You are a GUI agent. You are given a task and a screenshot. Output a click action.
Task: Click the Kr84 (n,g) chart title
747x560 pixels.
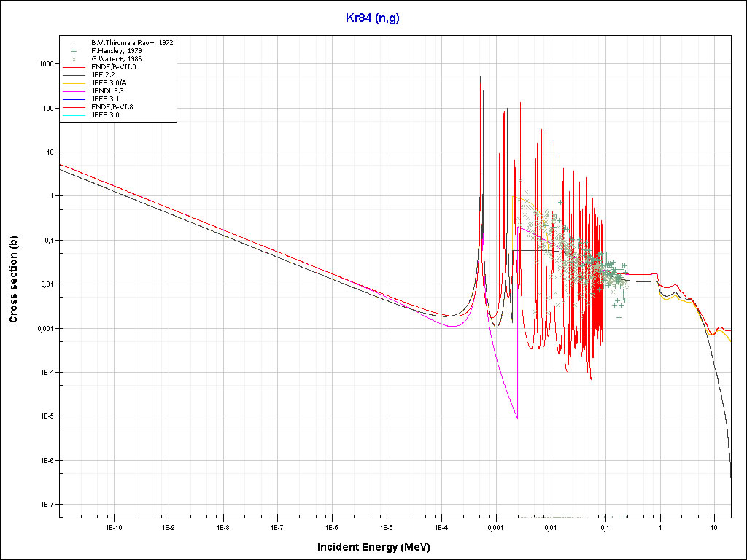click(x=373, y=17)
